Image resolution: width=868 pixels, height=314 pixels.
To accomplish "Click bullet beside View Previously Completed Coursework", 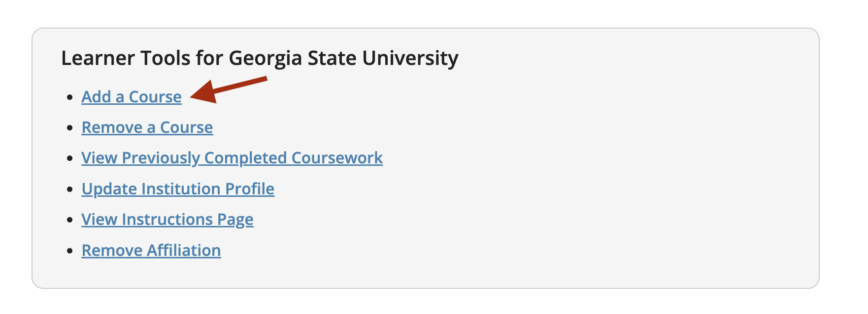I will (x=70, y=158).
